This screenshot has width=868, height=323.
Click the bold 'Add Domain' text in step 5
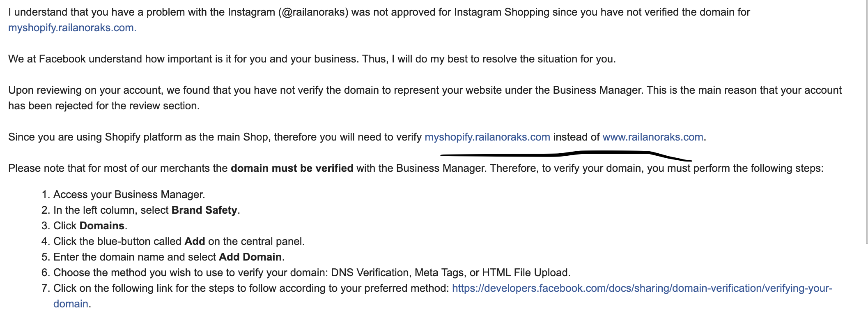pos(250,257)
